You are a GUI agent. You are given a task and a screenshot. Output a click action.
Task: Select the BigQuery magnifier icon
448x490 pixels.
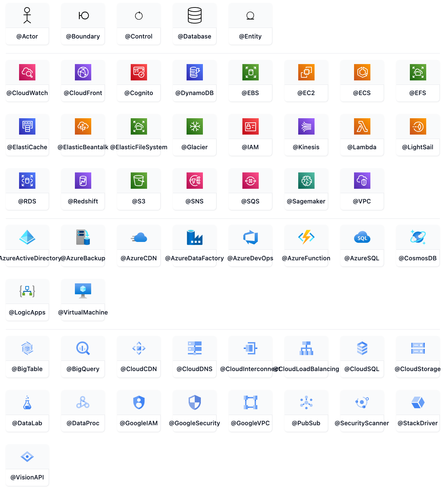point(83,348)
